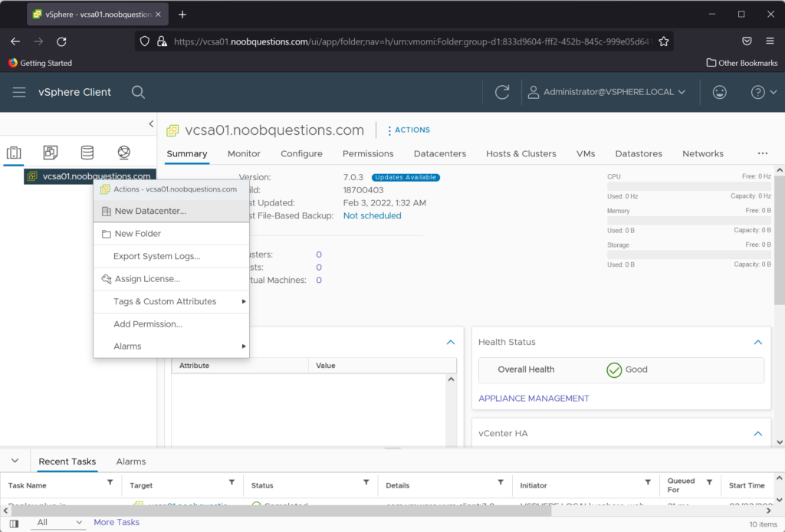This screenshot has height=532, width=785.
Task: Open the Not scheduled backup link
Action: [x=372, y=215]
